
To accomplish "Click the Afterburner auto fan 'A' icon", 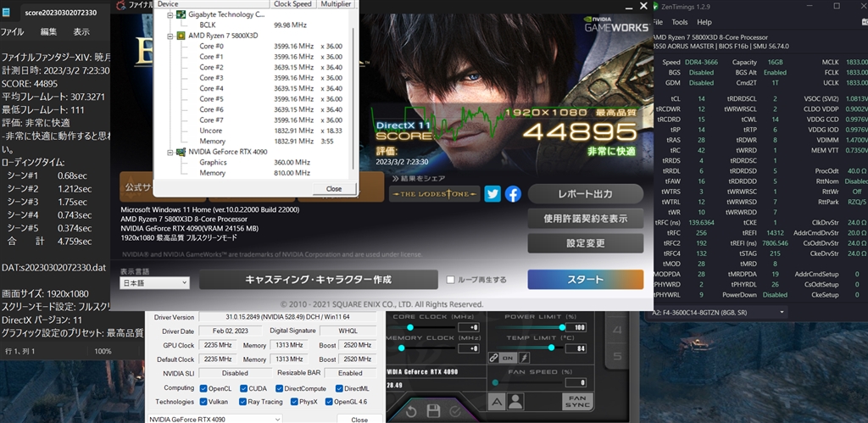I will [496, 402].
